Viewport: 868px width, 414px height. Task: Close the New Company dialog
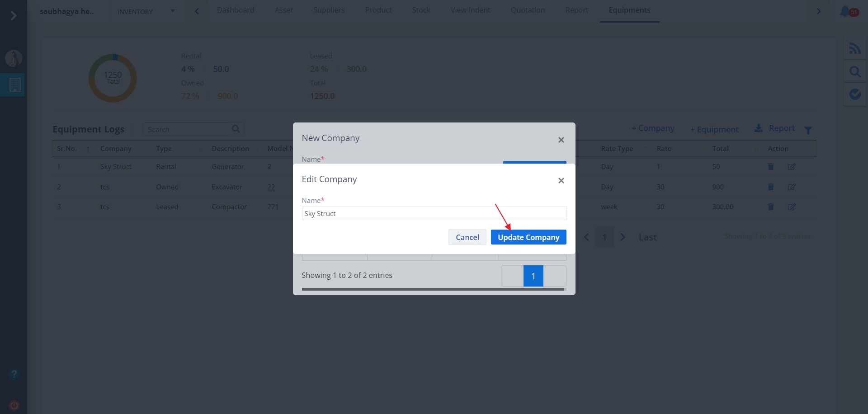click(561, 140)
